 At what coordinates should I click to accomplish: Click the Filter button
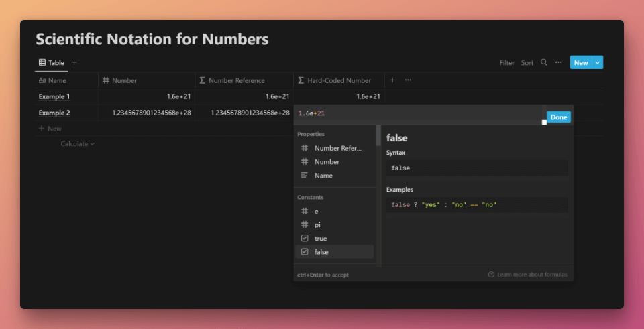pyautogui.click(x=507, y=63)
